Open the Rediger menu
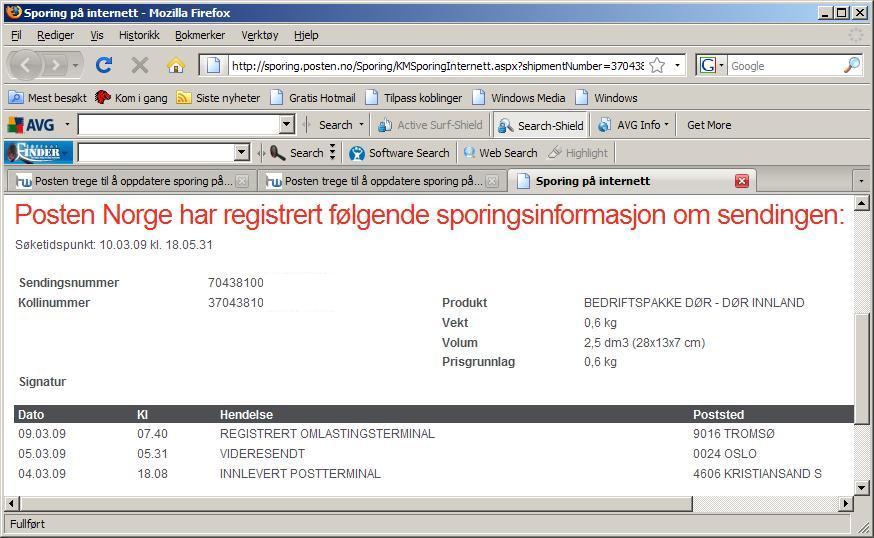Viewport: 874px width, 538px height. point(55,35)
